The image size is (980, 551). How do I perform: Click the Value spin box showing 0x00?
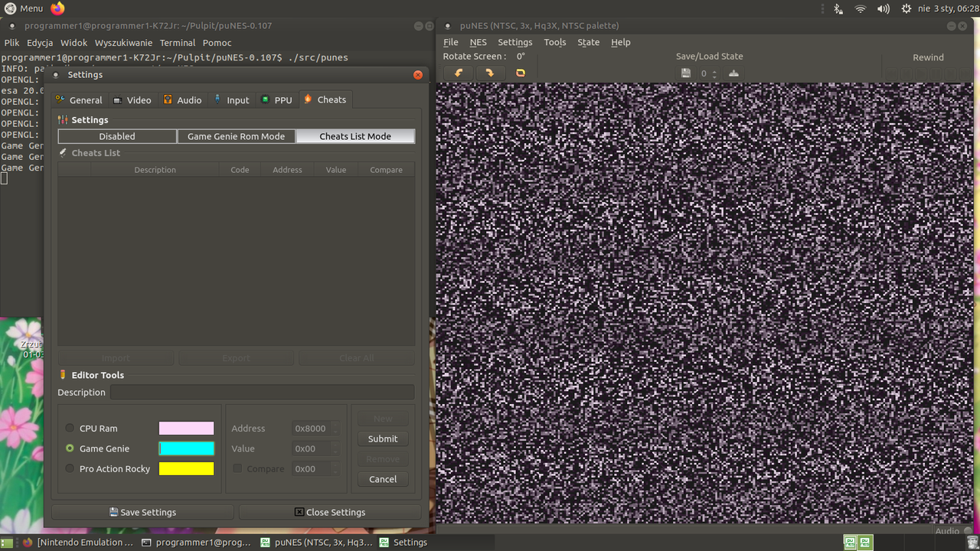point(315,448)
